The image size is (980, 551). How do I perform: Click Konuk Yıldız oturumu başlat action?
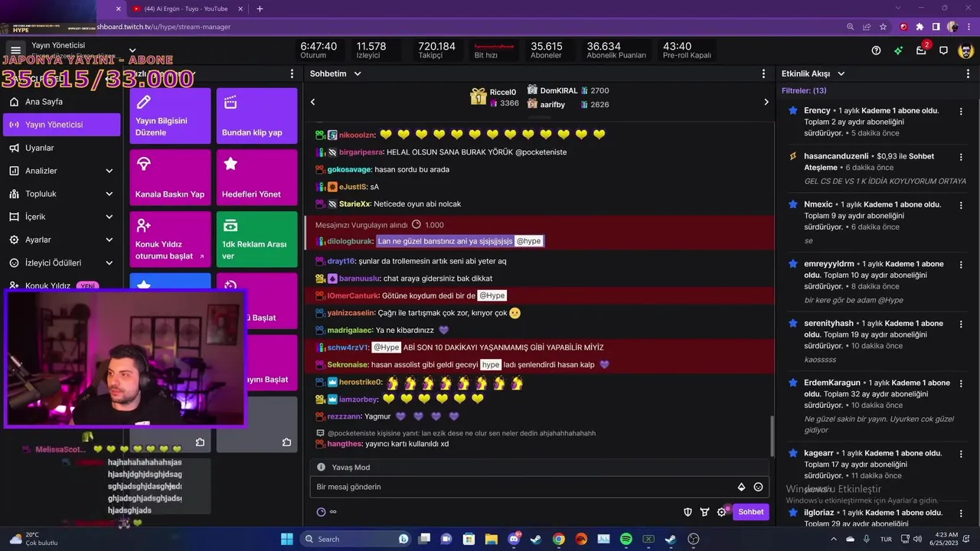(x=170, y=239)
